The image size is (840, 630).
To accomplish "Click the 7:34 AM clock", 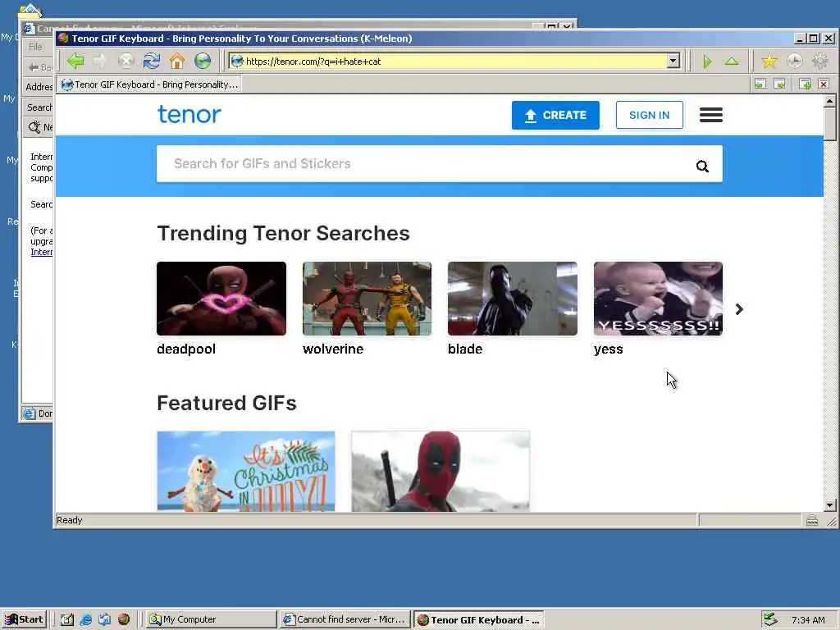I will (x=808, y=620).
